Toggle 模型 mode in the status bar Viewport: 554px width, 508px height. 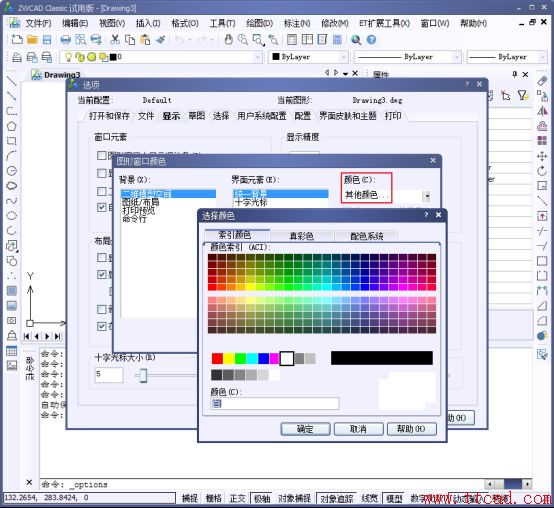pos(394,498)
